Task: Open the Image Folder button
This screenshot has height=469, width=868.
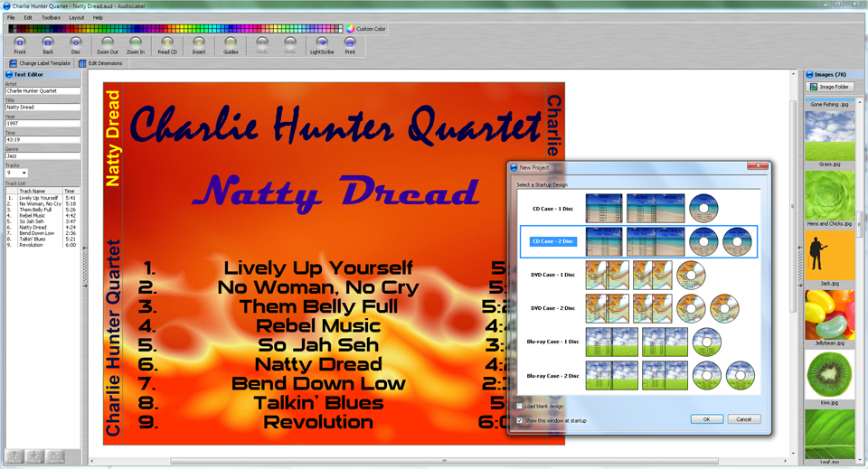Action: (829, 87)
